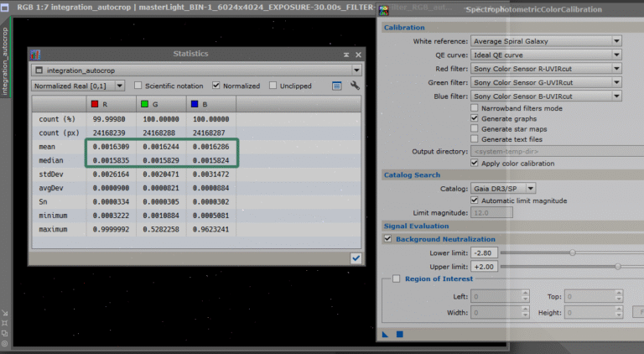Enable the Scientific notation checkbox
The width and height of the screenshot is (644, 354).
pos(138,86)
